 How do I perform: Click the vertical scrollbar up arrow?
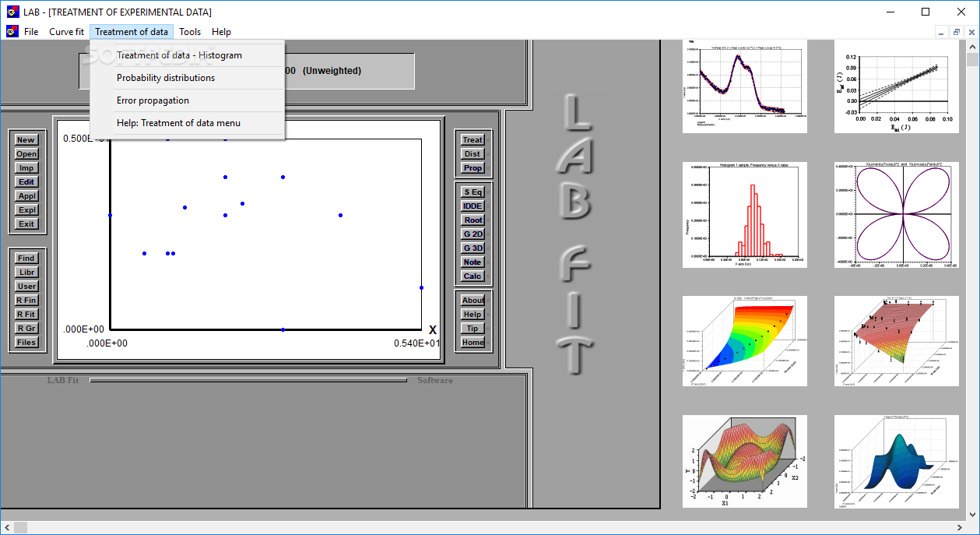pos(973,46)
